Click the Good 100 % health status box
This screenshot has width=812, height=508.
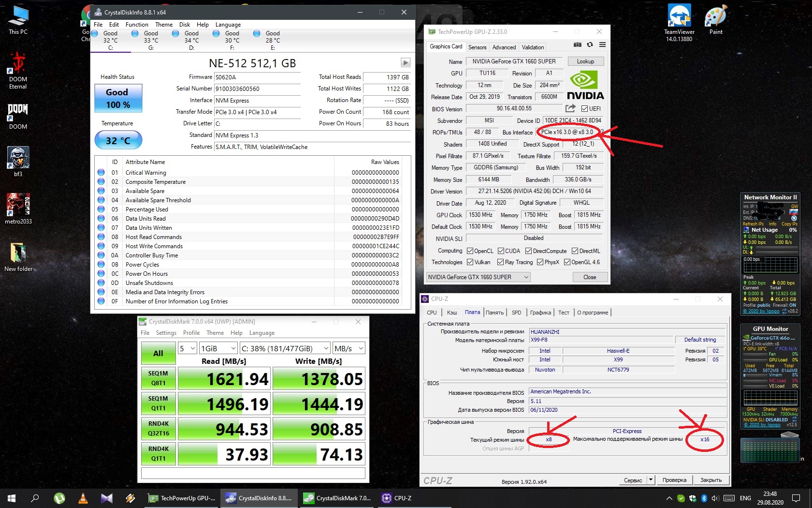pos(118,98)
